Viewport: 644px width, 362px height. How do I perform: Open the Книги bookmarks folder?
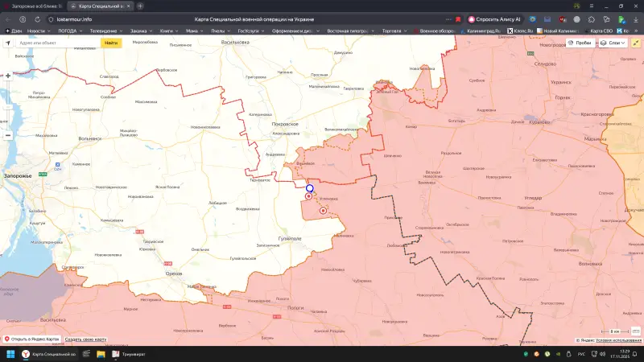167,31
